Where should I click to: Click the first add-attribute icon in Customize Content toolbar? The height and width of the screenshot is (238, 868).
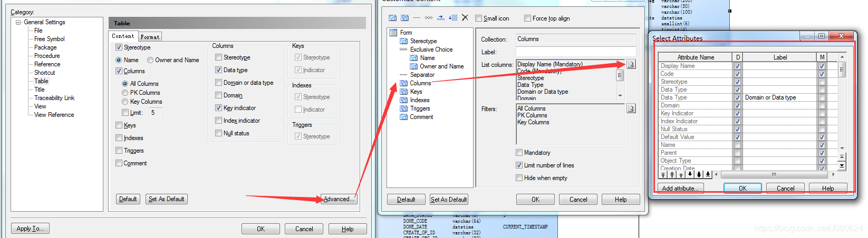[x=392, y=18]
